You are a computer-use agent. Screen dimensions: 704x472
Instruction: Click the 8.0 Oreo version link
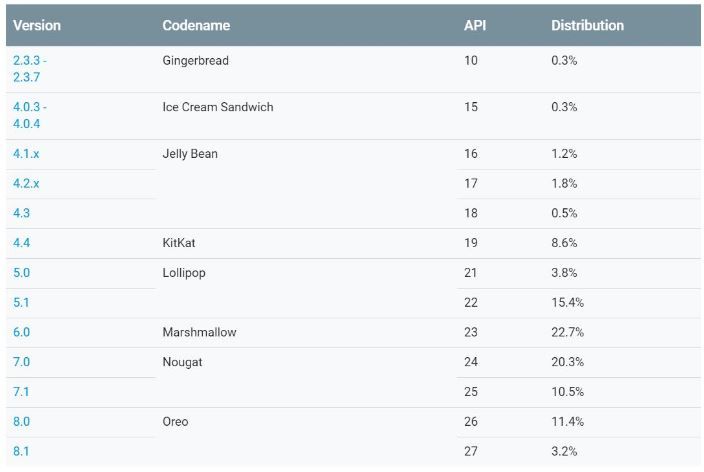click(x=21, y=421)
